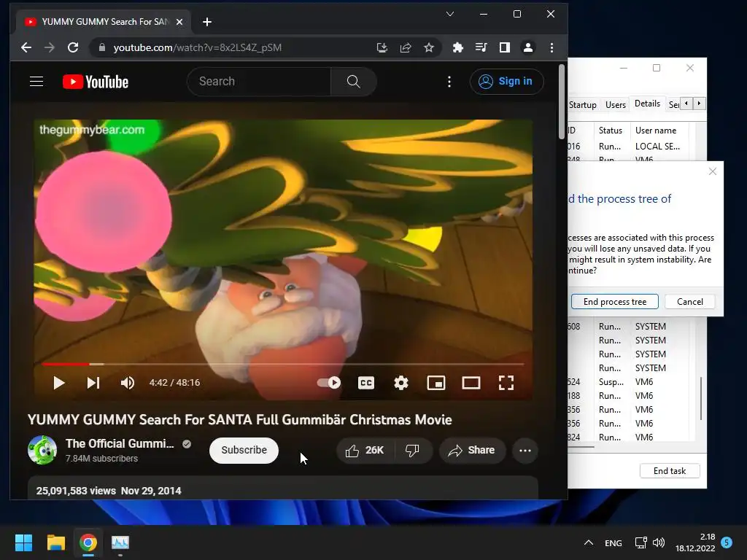The height and width of the screenshot is (560, 747).
Task: Like the video with 26K likes
Action: (365, 451)
